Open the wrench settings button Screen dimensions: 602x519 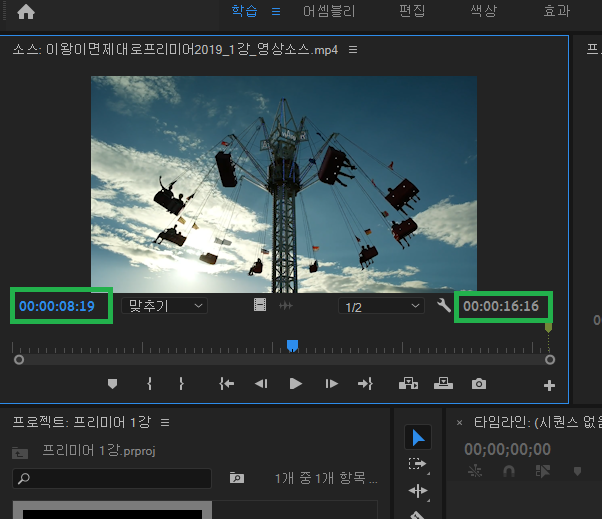tap(444, 306)
